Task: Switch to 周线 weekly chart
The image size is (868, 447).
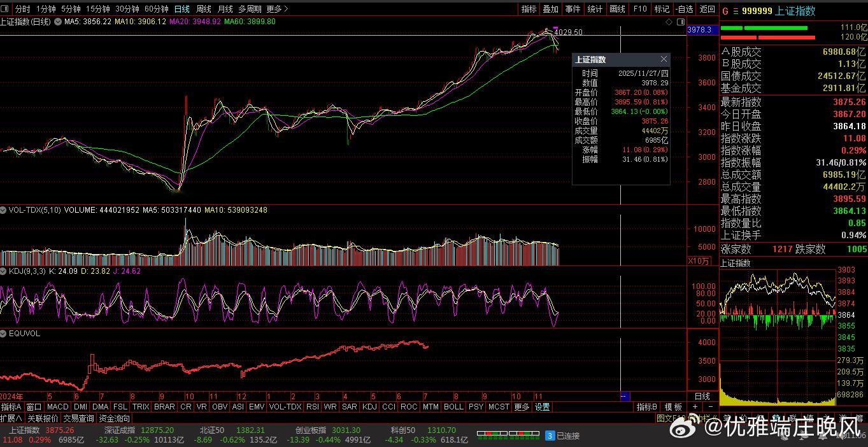Action: pyautogui.click(x=204, y=9)
